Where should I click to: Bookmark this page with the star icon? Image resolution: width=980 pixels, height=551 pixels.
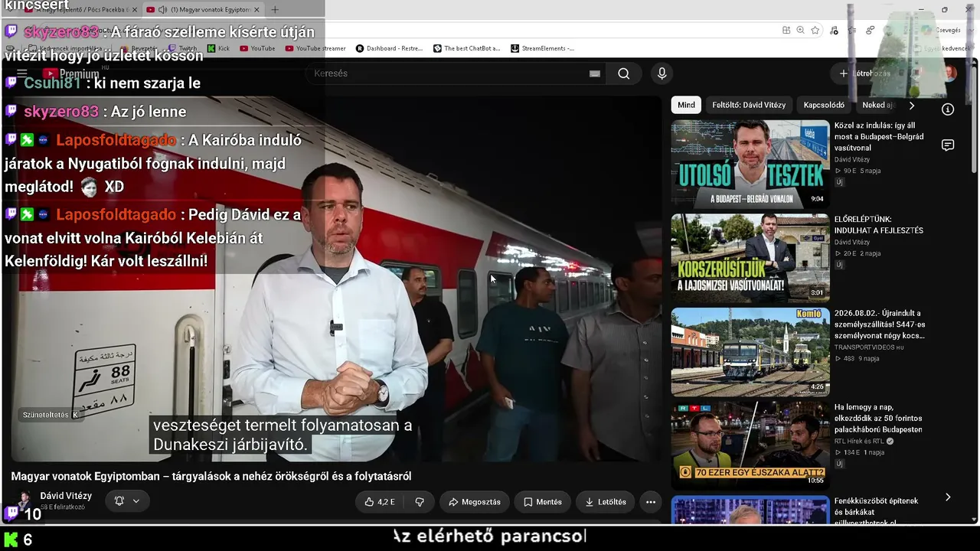(x=815, y=31)
